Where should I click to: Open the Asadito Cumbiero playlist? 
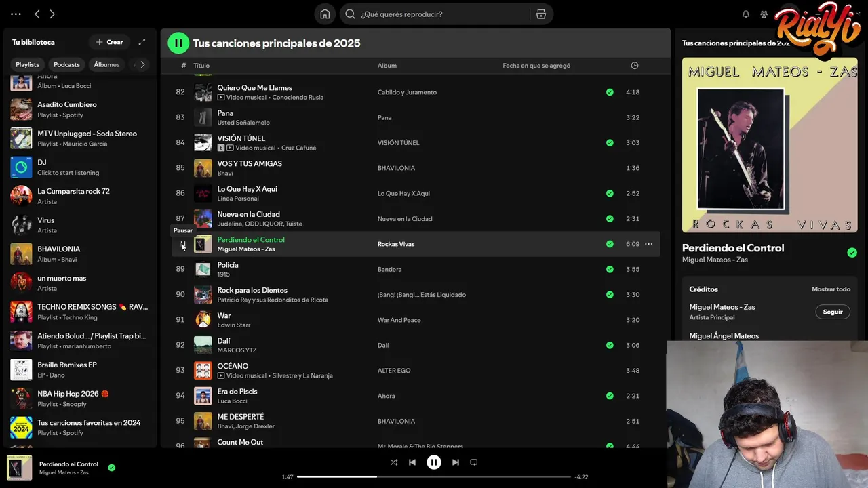[x=80, y=109]
